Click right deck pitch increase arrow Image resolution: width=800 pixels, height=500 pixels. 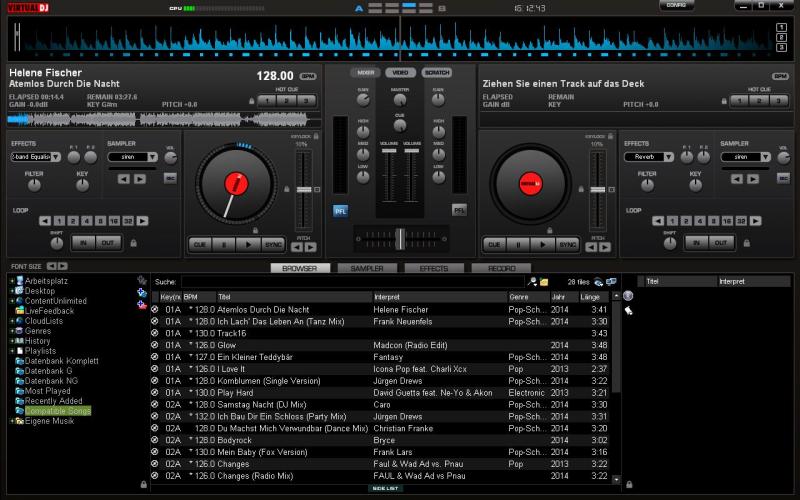point(605,247)
